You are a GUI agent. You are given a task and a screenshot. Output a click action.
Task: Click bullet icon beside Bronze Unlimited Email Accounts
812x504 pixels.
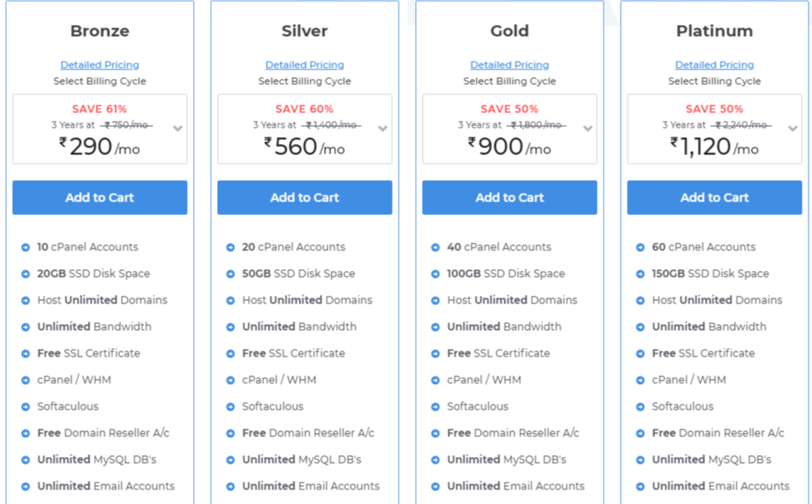click(x=26, y=486)
